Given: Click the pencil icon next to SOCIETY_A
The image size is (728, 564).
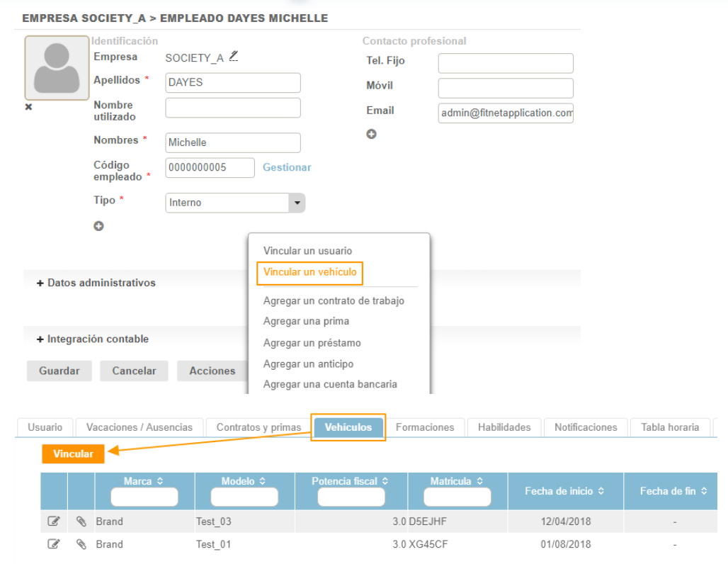Looking at the screenshot, I should click(x=234, y=57).
